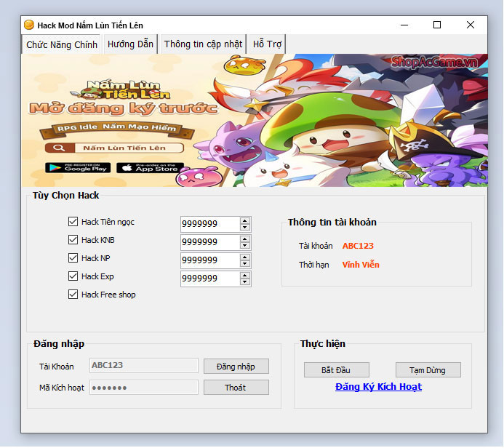Focus the Hack KNB amount field
504x448 pixels.
[x=210, y=242]
